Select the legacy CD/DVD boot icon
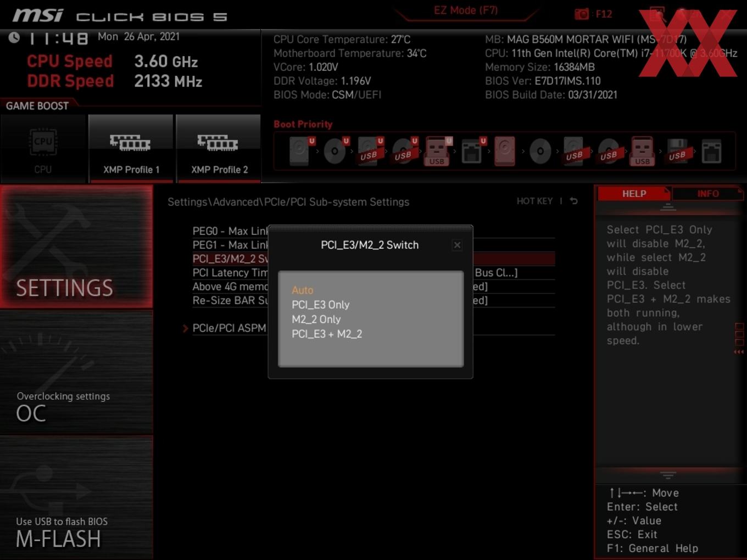Image resolution: width=747 pixels, height=560 pixels. [540, 151]
